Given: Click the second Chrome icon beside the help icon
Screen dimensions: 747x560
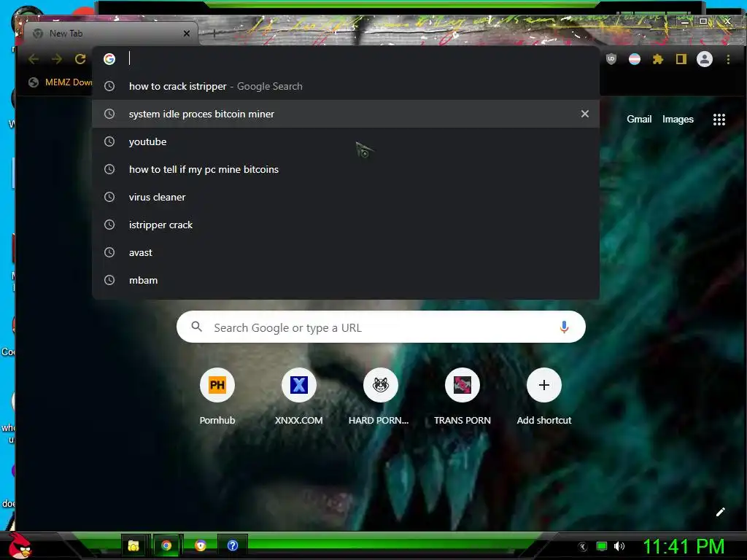Looking at the screenshot, I should coord(201,545).
